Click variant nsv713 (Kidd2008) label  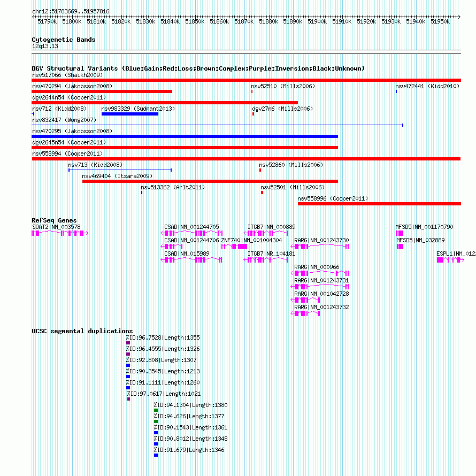[x=95, y=165]
